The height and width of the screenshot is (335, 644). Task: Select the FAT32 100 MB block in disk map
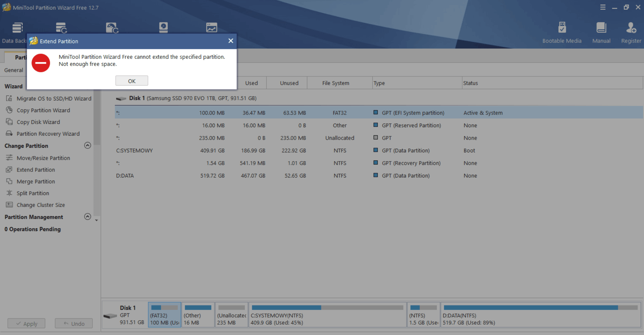click(x=164, y=315)
